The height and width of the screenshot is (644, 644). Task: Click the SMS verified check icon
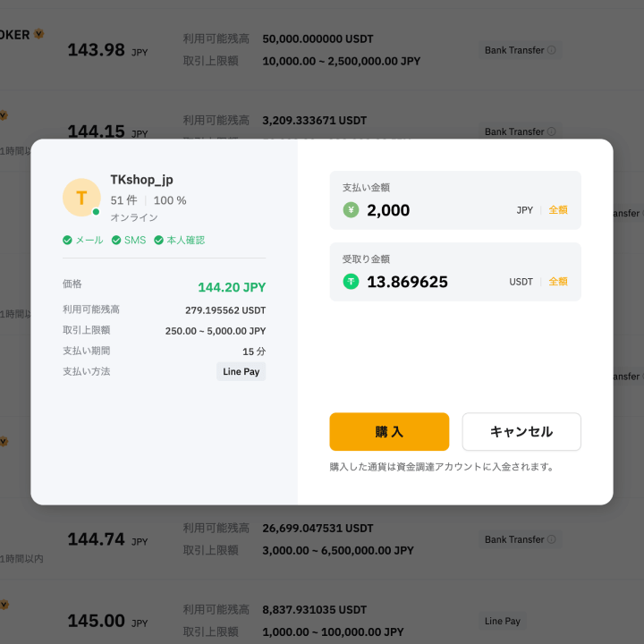(x=116, y=240)
